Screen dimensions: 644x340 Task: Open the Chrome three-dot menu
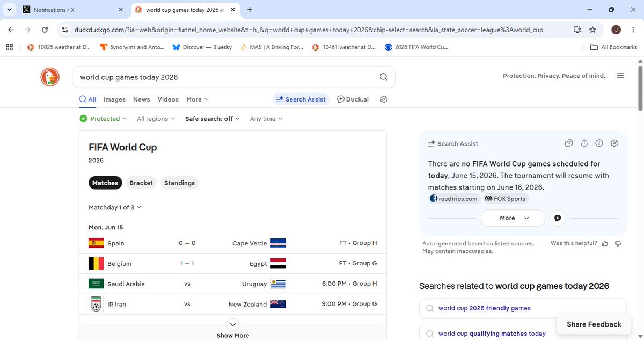tap(632, 30)
